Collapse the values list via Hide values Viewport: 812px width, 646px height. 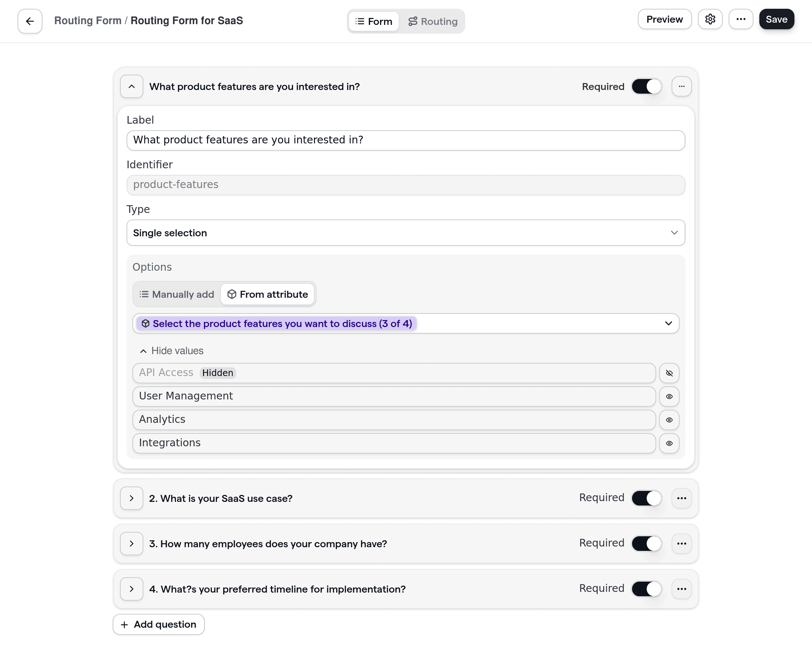tap(172, 351)
